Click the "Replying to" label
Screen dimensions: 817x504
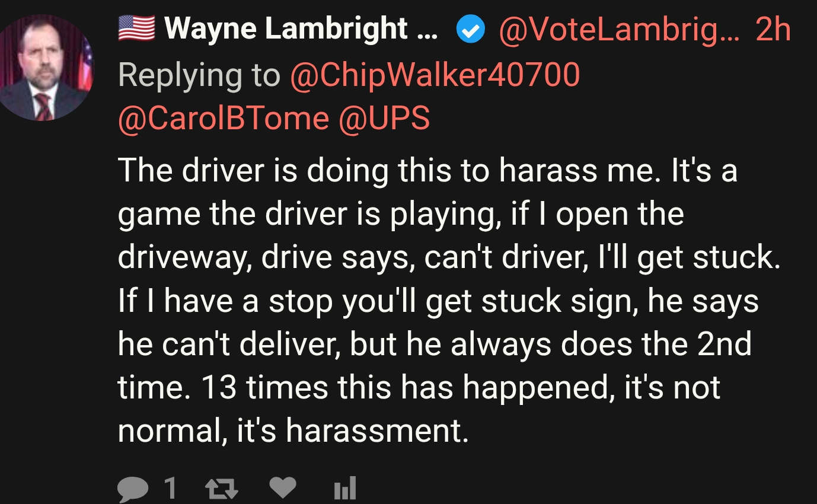coord(199,75)
